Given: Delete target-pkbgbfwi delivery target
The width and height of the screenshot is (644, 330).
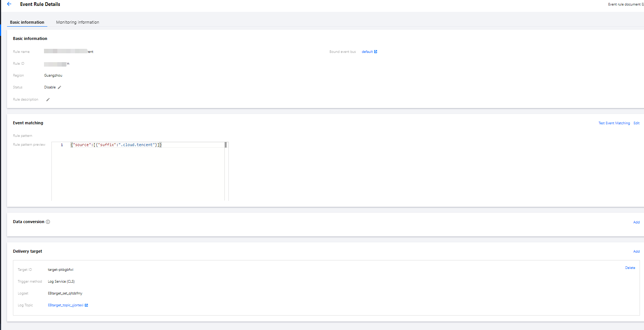Looking at the screenshot, I should [x=630, y=268].
